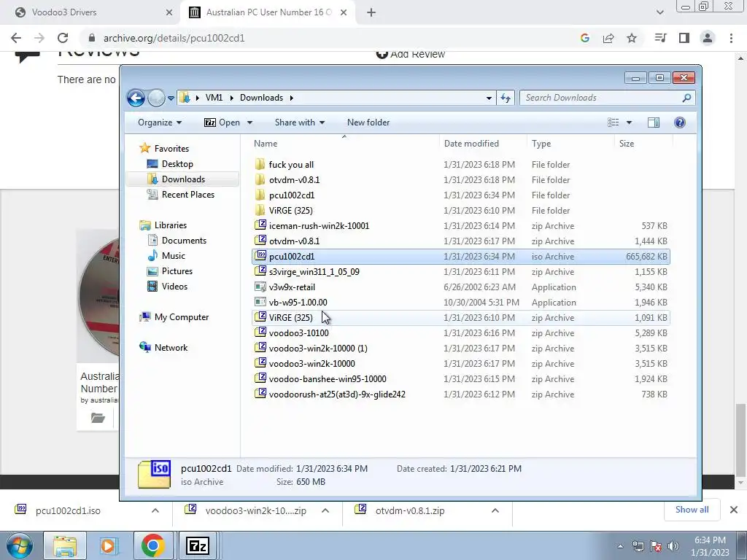The image size is (747, 560).
Task: Select the ViRGE (325) folder icon
Action: coord(260,210)
